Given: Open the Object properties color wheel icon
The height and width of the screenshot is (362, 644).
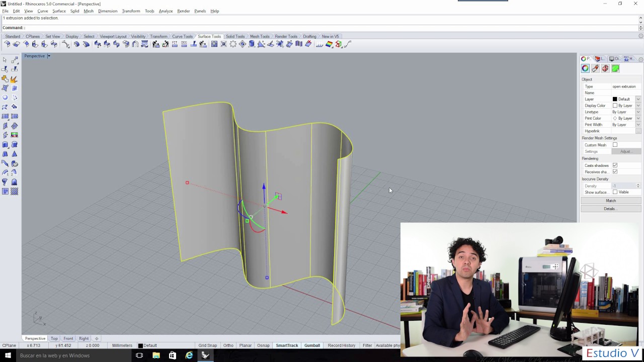Looking at the screenshot, I should click(x=585, y=68).
